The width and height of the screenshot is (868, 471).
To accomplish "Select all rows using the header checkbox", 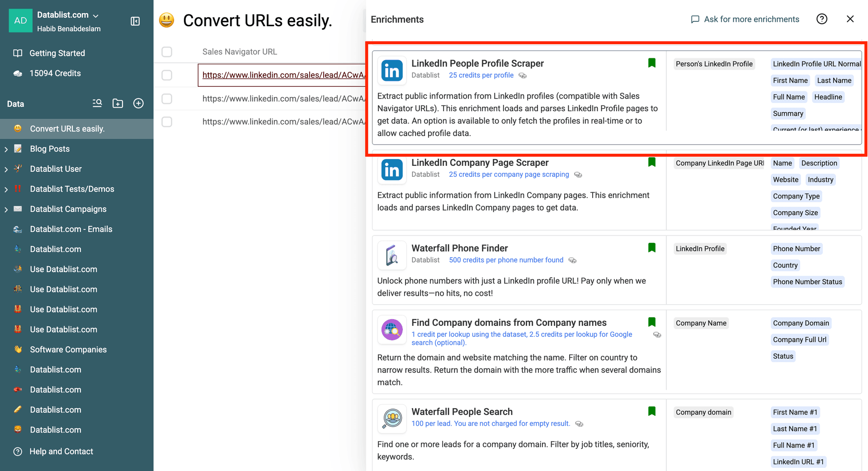I will point(166,52).
